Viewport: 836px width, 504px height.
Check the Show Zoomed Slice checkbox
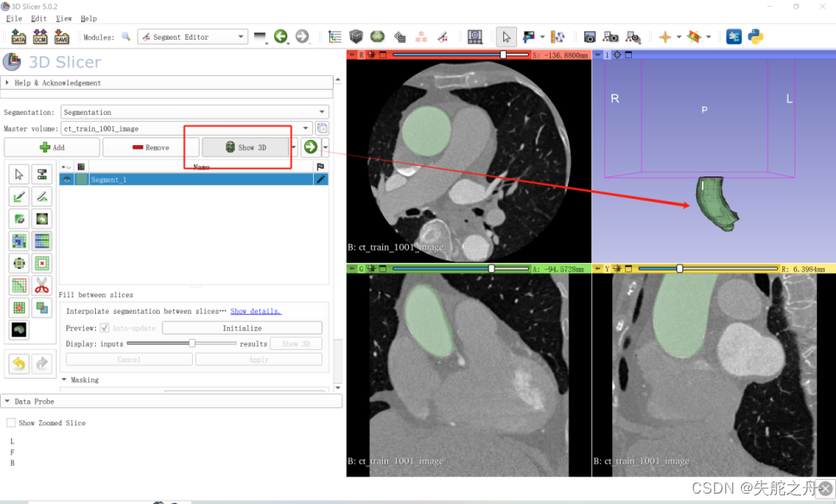click(12, 423)
